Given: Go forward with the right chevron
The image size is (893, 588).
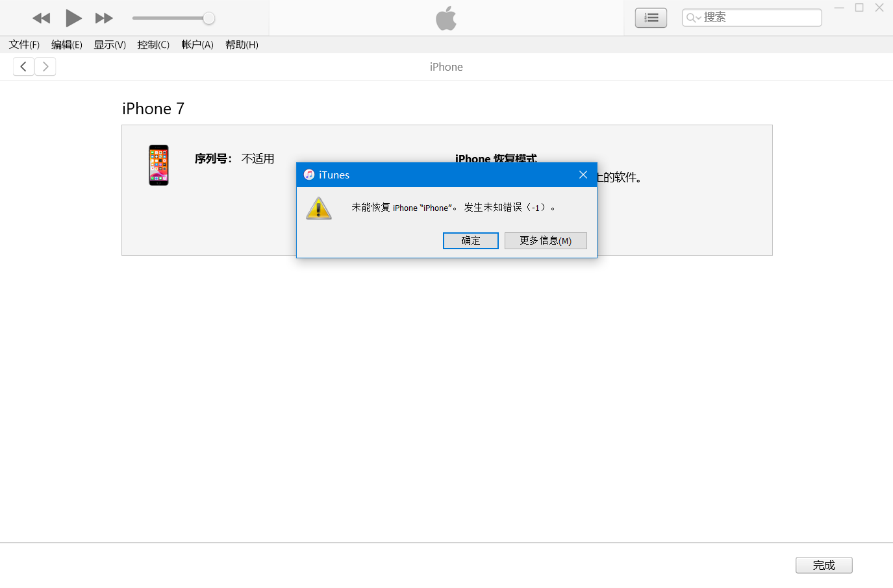Looking at the screenshot, I should tap(45, 66).
